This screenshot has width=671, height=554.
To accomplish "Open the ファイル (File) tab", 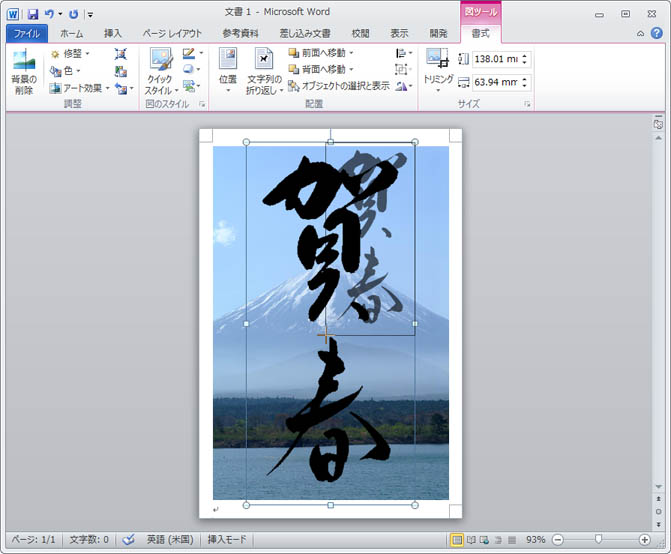I will click(x=25, y=33).
